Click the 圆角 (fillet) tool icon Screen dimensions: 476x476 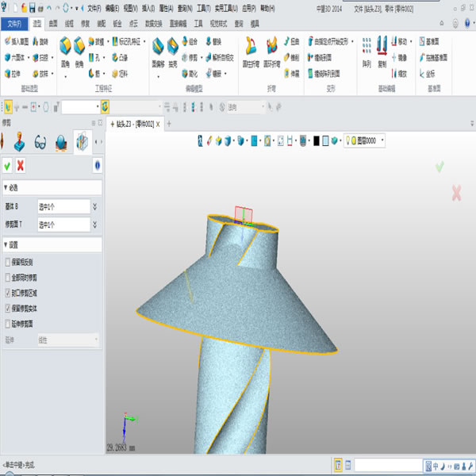[65, 49]
